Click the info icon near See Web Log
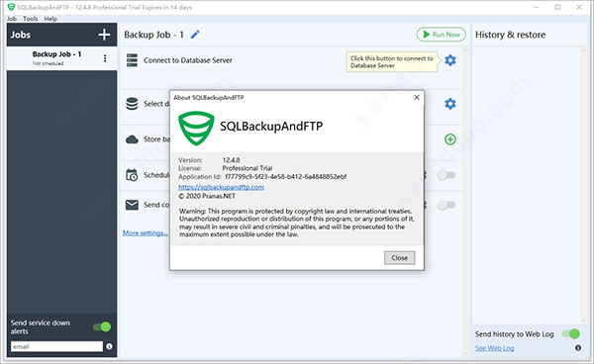Image resolution: width=594 pixels, height=364 pixels. coord(578,348)
